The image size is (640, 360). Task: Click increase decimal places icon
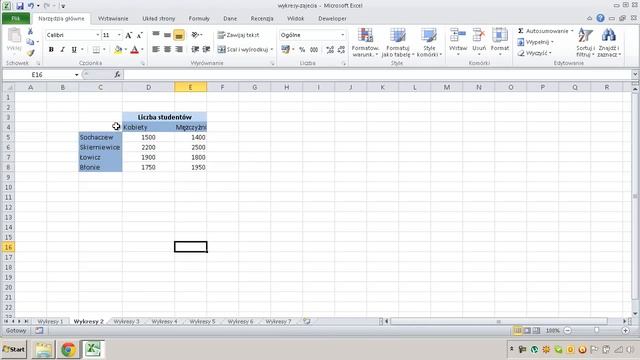pyautogui.click(x=330, y=49)
